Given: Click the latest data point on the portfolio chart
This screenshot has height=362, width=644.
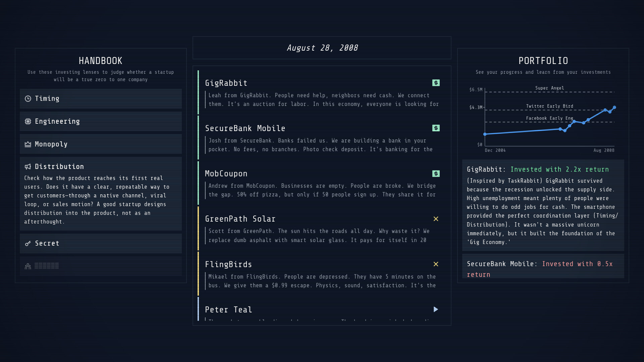Looking at the screenshot, I should click(x=615, y=108).
